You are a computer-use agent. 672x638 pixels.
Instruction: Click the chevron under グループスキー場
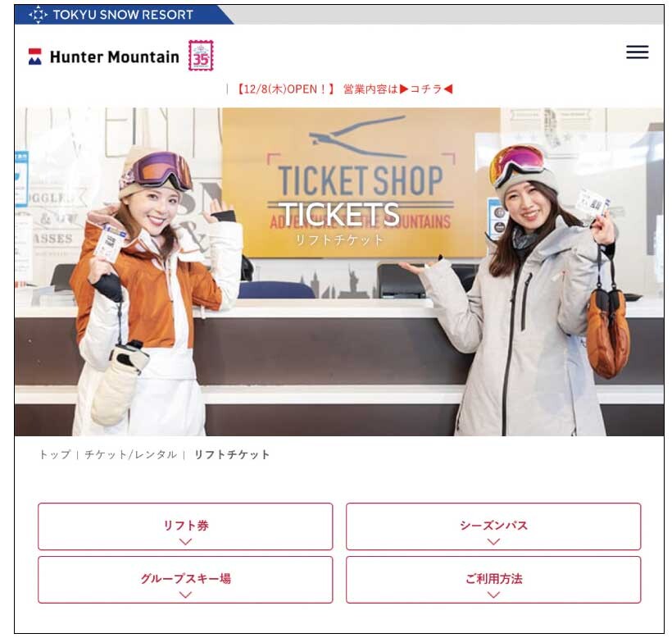185,595
